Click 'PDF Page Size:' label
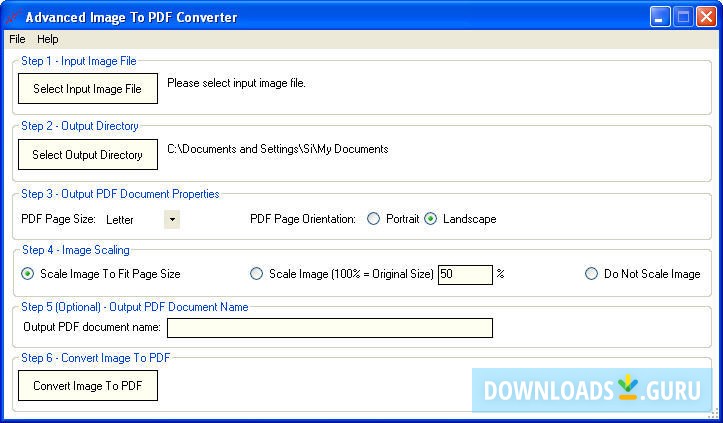This screenshot has width=723, height=423. (x=59, y=219)
